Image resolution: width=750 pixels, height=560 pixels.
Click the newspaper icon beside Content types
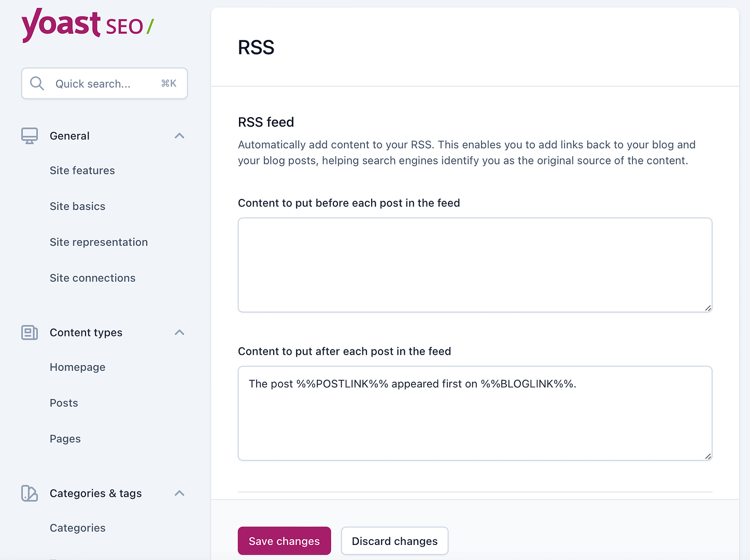30,332
